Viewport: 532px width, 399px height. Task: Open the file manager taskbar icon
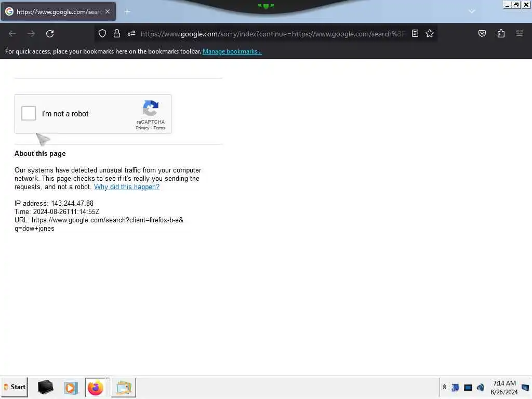[124, 388]
